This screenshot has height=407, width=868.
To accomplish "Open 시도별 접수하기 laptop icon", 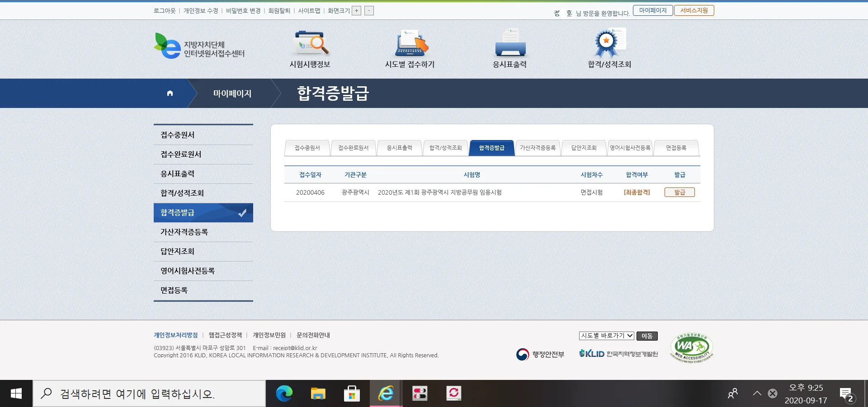I will [x=410, y=44].
